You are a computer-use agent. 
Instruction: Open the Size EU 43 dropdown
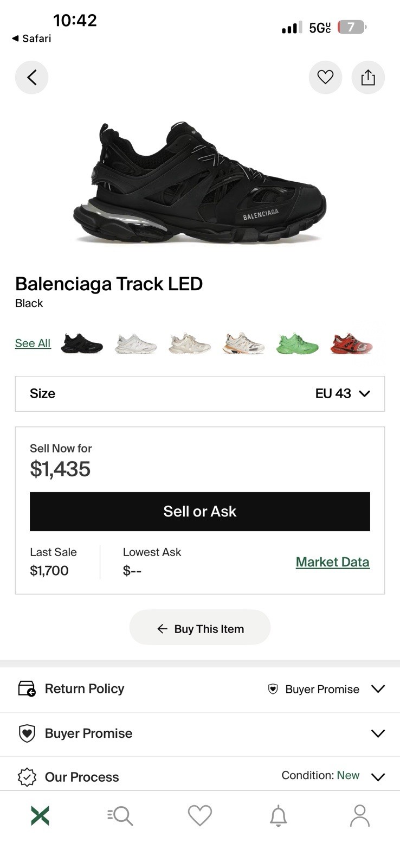click(200, 393)
